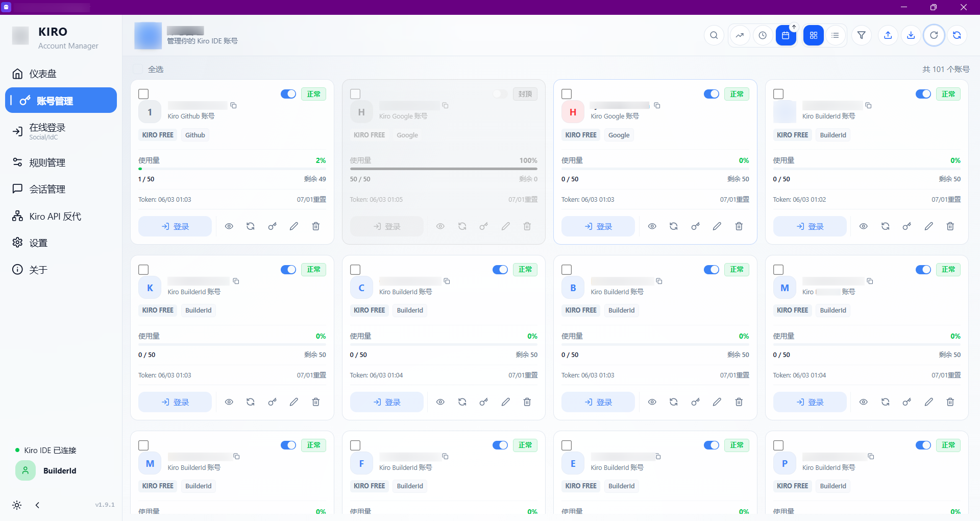Collapse the sidebar with the chevron arrow
Viewport: 980px width, 521px height.
[37, 505]
